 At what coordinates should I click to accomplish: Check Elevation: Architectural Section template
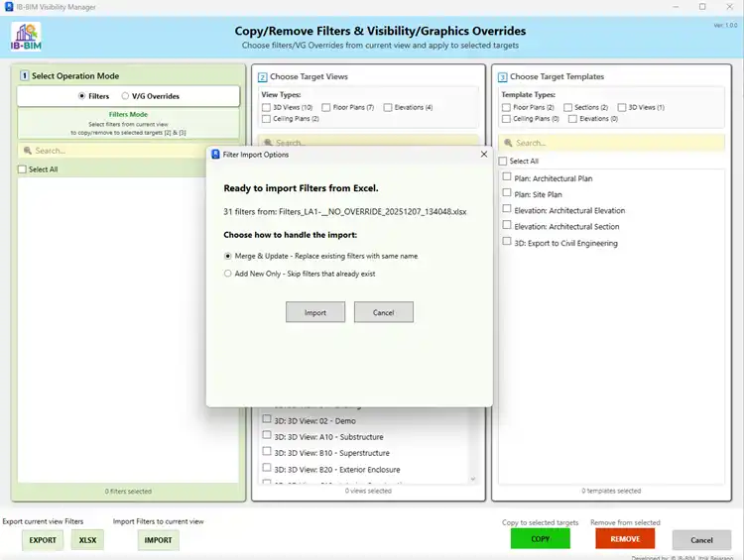tap(507, 225)
